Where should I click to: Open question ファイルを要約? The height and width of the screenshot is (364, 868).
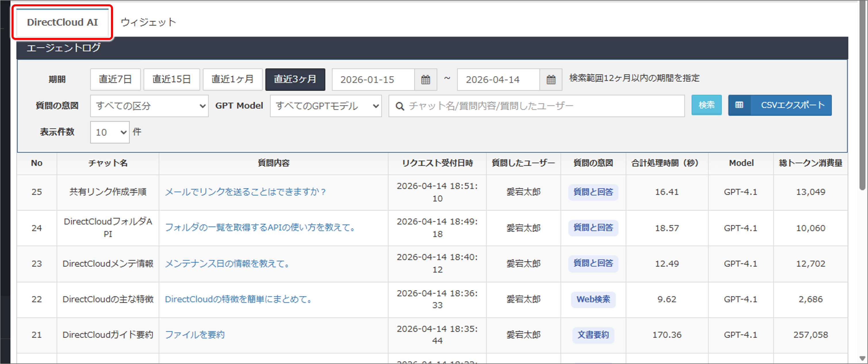[195, 335]
